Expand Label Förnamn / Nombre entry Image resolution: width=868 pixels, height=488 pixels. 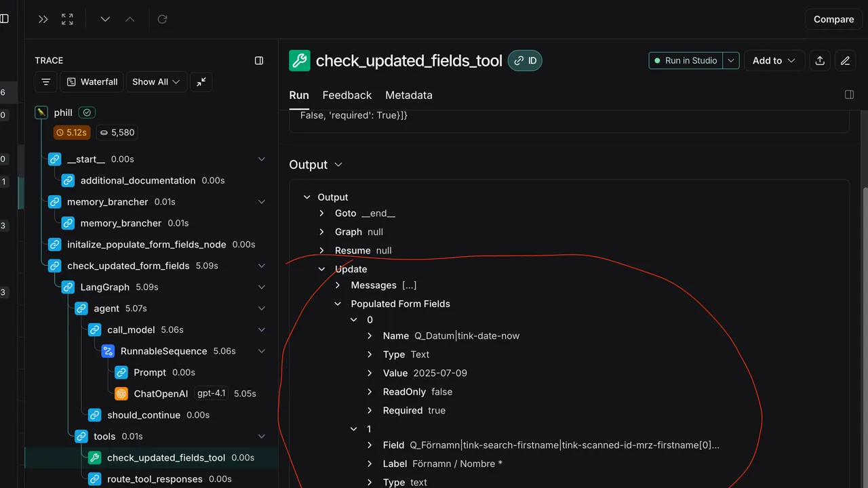point(370,464)
